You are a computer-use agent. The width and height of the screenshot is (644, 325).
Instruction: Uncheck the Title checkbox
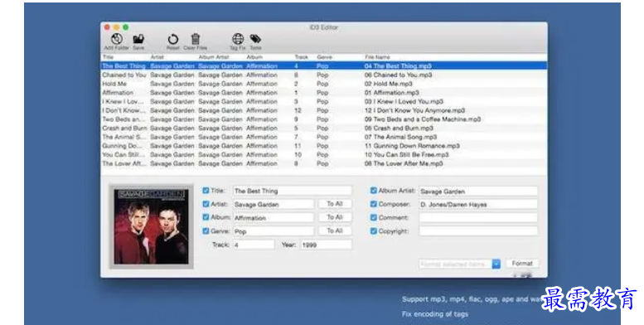click(x=206, y=190)
